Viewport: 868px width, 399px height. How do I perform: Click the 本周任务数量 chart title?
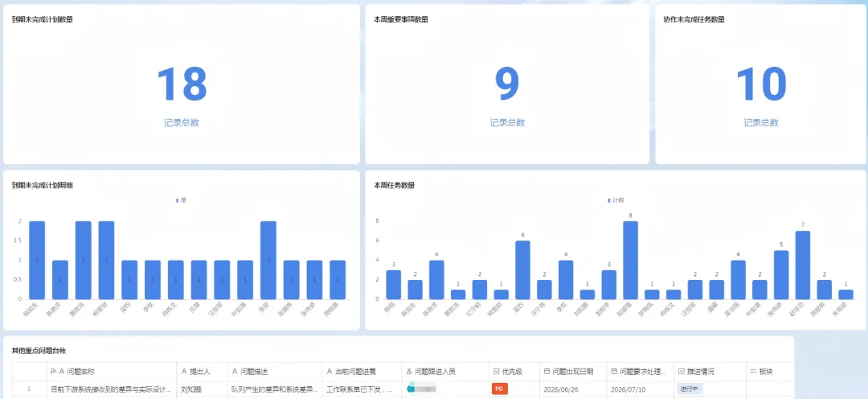point(395,185)
